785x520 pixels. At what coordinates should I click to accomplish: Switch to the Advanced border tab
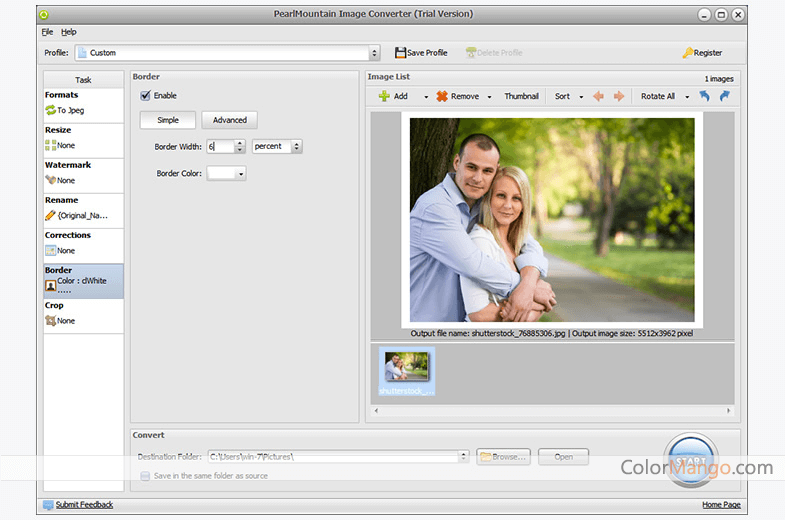pyautogui.click(x=229, y=120)
